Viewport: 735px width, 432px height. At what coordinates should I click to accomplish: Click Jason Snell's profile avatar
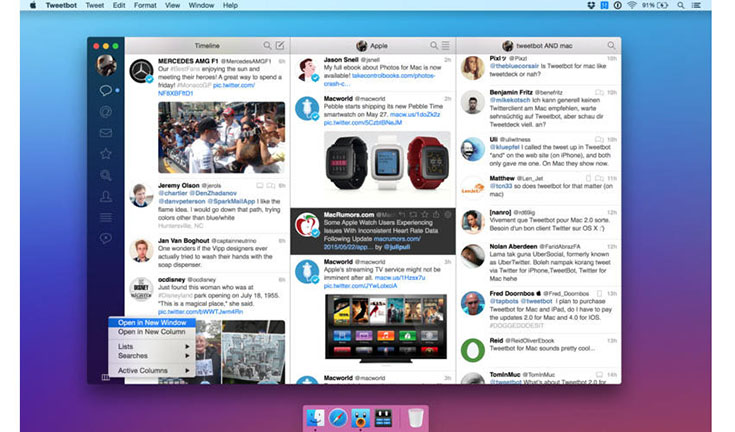(307, 70)
